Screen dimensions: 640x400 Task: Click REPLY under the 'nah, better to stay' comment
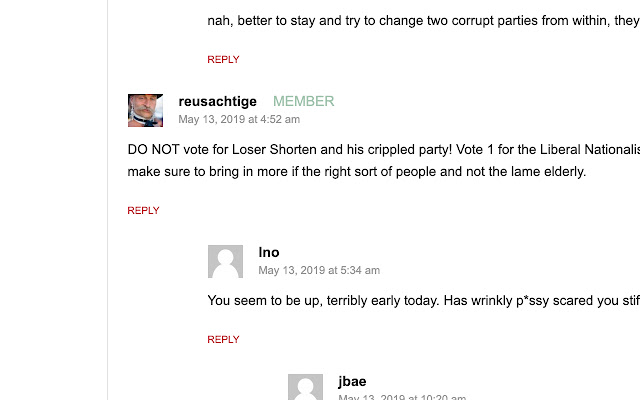tap(223, 60)
